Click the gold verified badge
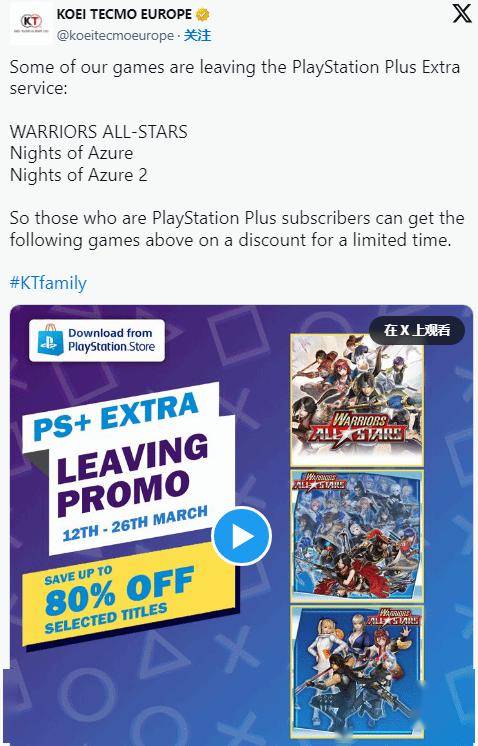This screenshot has height=746, width=478. (203, 14)
